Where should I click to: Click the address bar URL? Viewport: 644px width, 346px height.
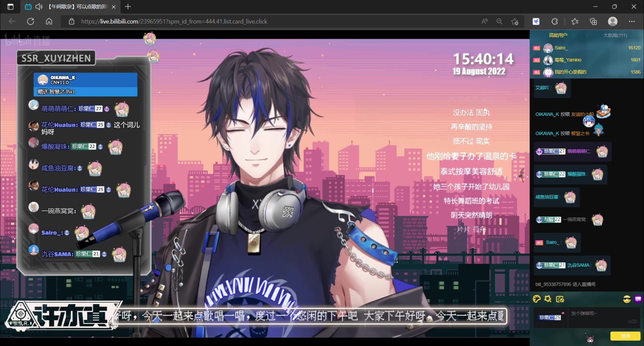point(174,21)
